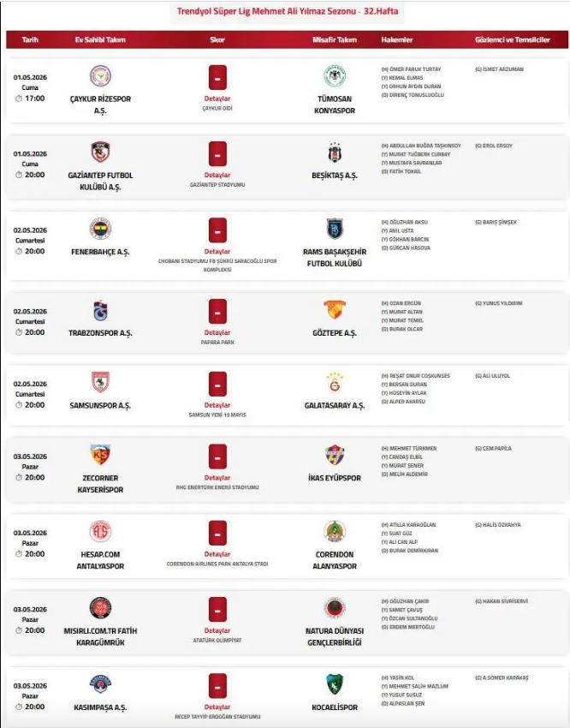
Task: Click the Beşiktaş club crest
Action: click(x=334, y=152)
